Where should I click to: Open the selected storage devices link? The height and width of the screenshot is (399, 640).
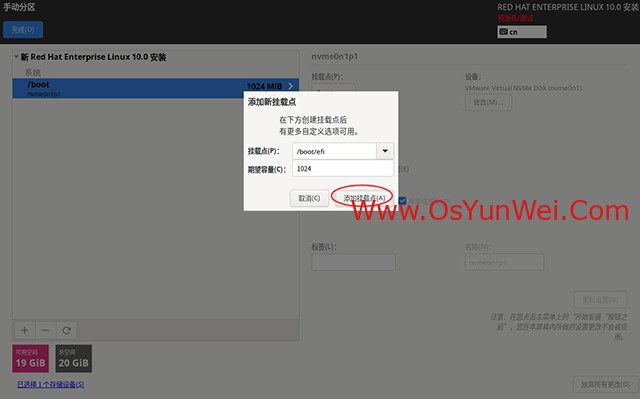pyautogui.click(x=51, y=384)
